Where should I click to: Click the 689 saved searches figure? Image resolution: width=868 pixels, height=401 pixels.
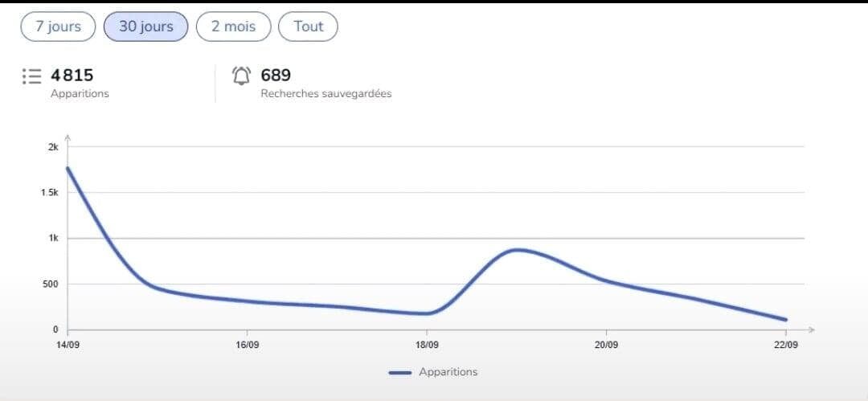pyautogui.click(x=276, y=76)
